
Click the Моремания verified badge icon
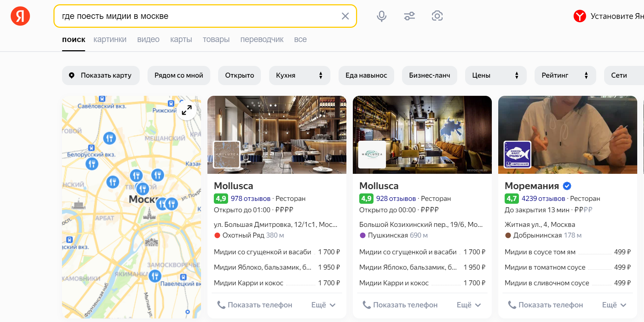(567, 186)
